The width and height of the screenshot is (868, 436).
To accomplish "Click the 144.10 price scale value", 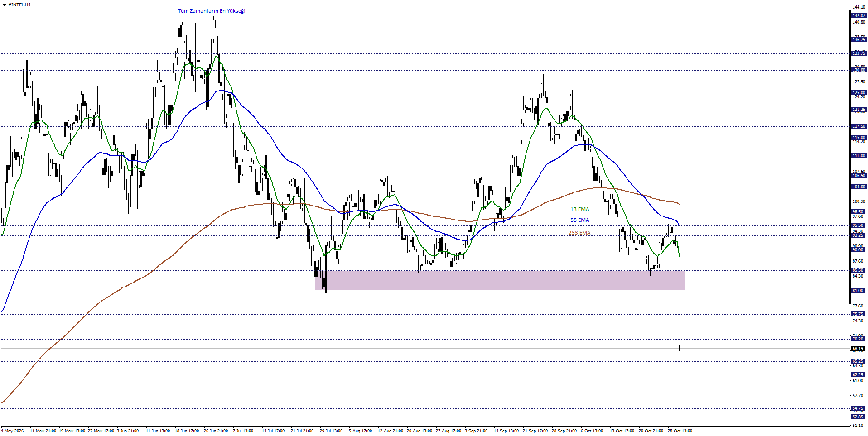I will 858,7.
